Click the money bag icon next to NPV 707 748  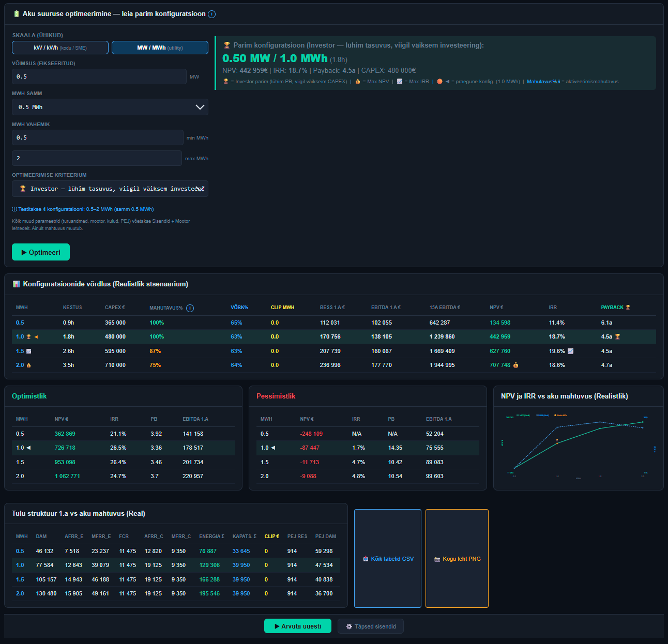point(515,365)
